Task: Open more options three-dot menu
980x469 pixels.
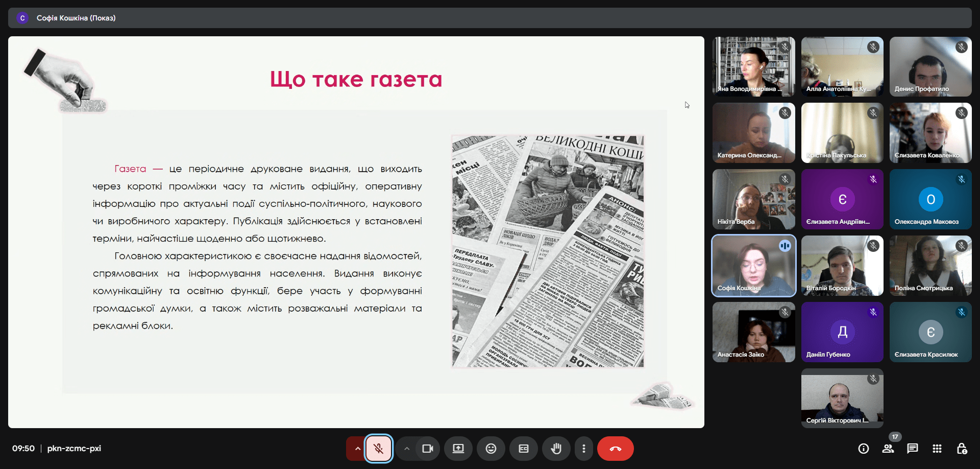Action: pyautogui.click(x=583, y=449)
